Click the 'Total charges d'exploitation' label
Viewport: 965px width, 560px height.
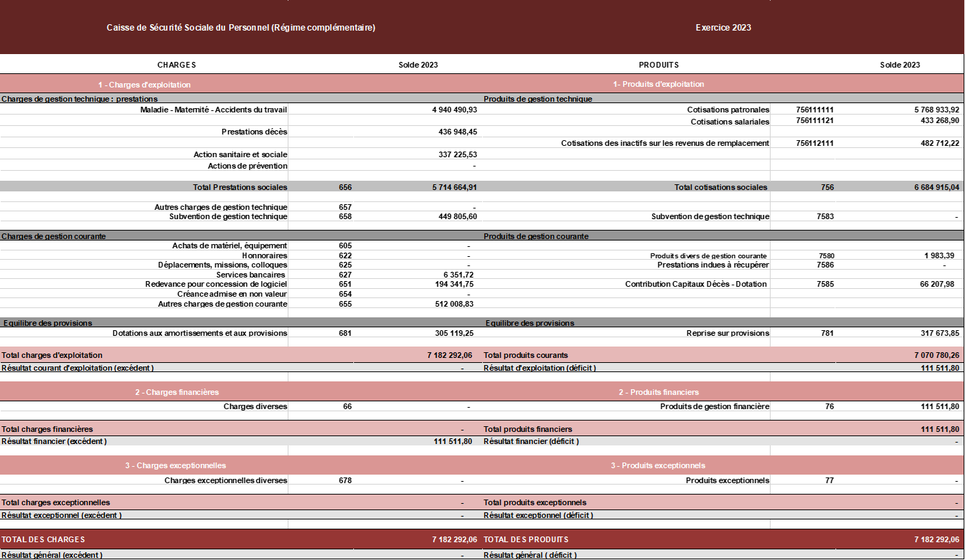(52, 355)
